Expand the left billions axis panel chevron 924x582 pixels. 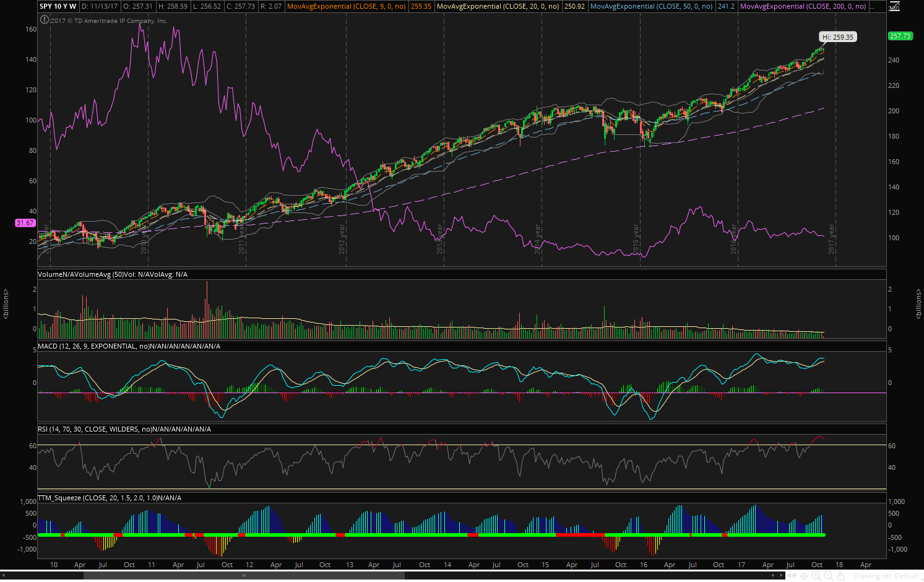[5, 302]
